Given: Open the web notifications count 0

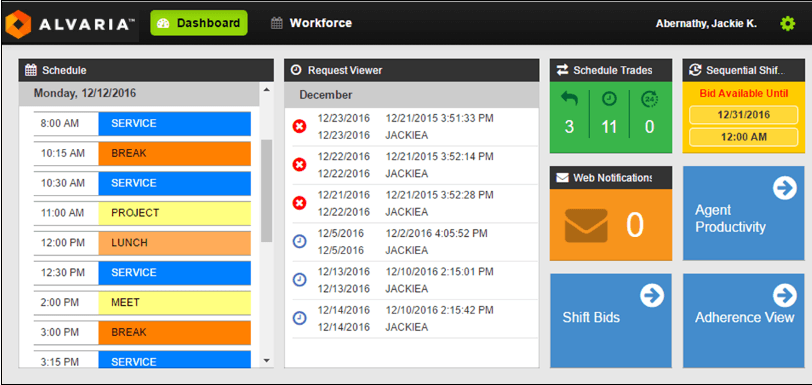Looking at the screenshot, I should click(635, 225).
